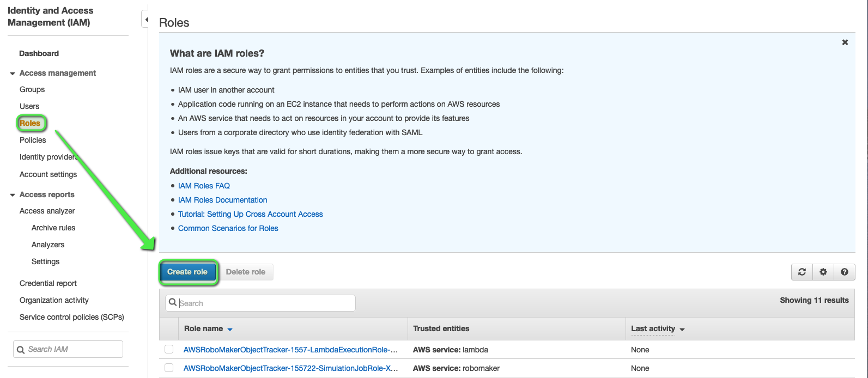Open AWSRoboMakerObjectTracker LambdaExecutionRole role link
The width and height of the screenshot is (868, 378).
click(290, 350)
